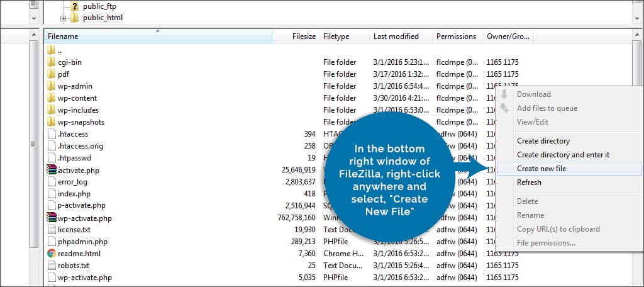Select the robots.txt file name
644x287 pixels.
click(74, 265)
